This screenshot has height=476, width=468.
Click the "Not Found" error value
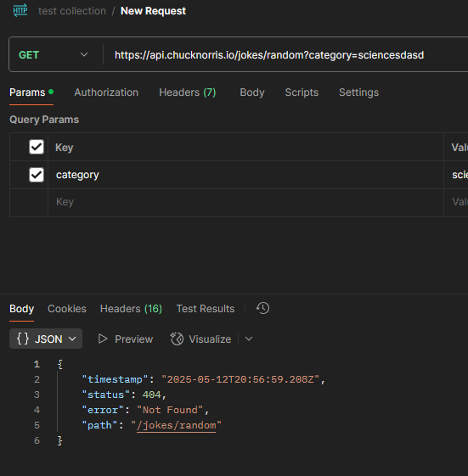click(x=170, y=410)
